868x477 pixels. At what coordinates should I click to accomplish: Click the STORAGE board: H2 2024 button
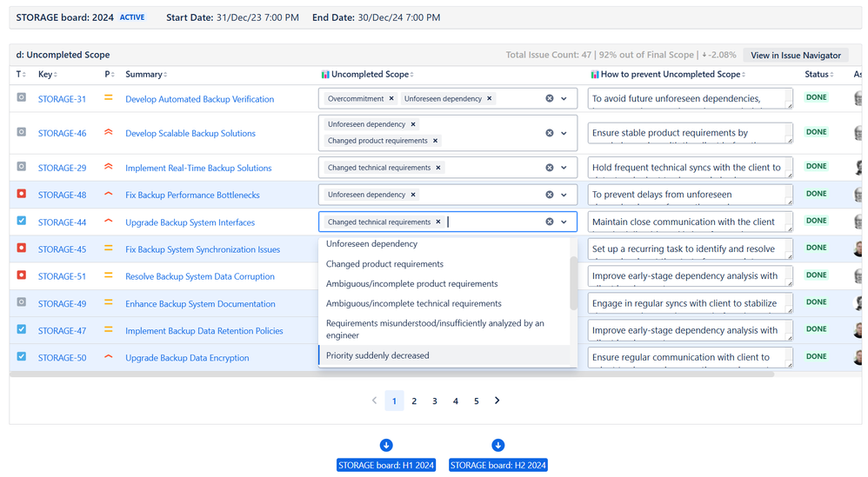(497, 466)
